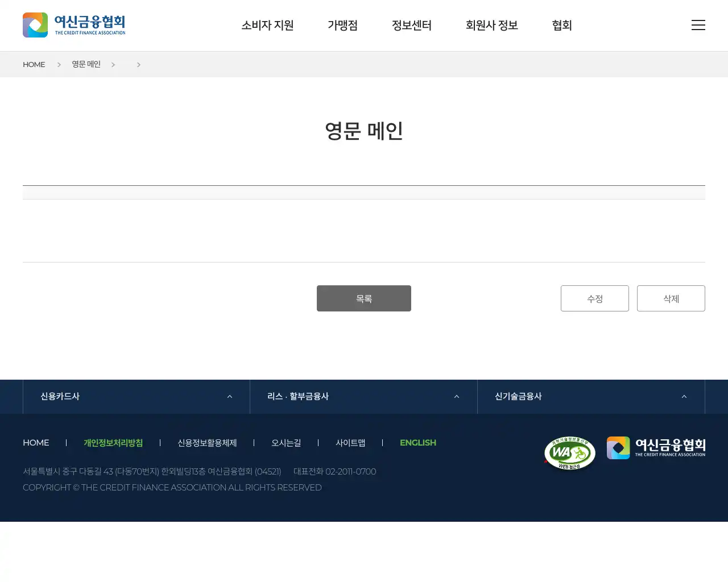Click the 여신금융협회 header logo
728x582 pixels.
coord(74,25)
